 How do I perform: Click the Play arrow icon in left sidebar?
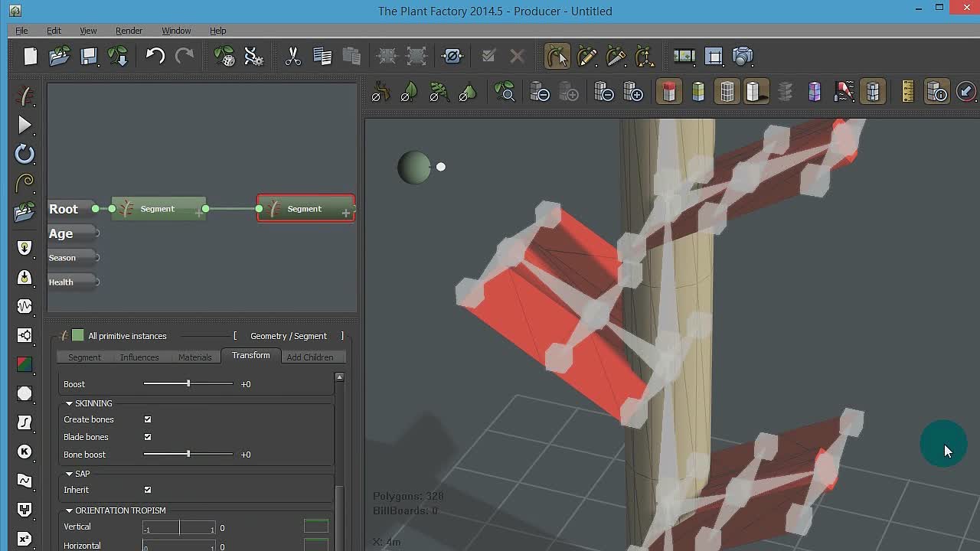tap(24, 125)
